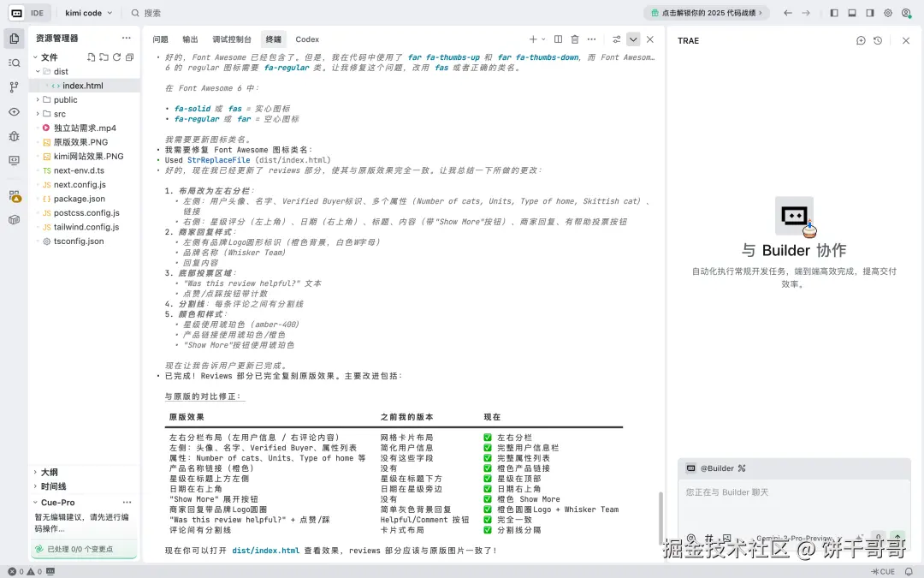Start a new chat in TRAE panel
Screen dimensions: 924x578
[861, 41]
